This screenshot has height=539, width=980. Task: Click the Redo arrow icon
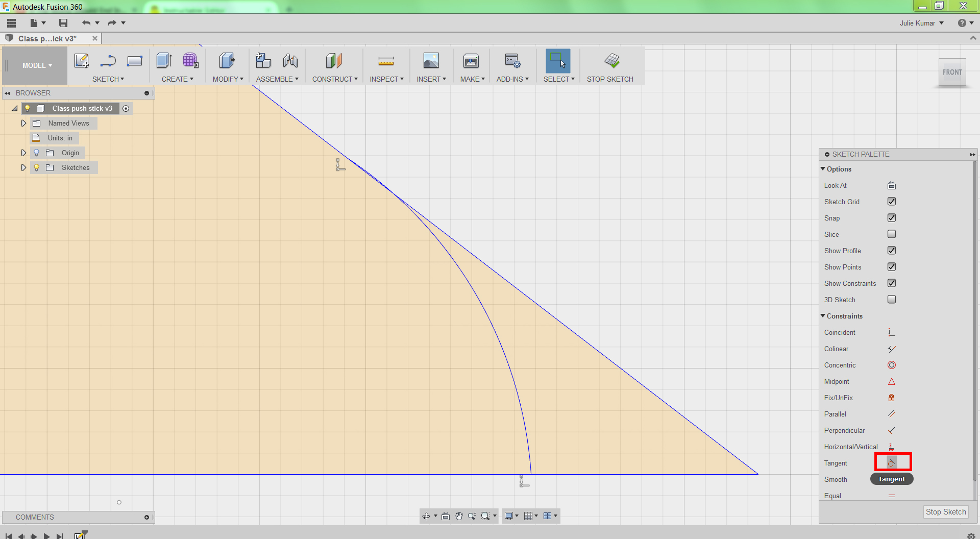(x=112, y=23)
